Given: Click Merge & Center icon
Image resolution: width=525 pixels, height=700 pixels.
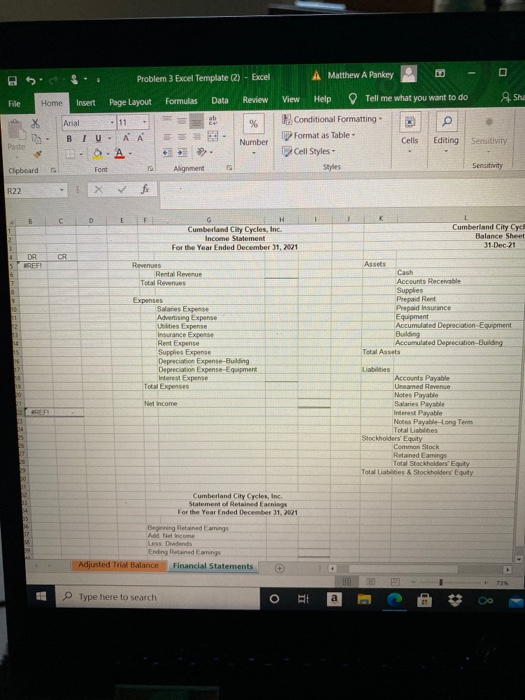Looking at the screenshot, I should [213, 137].
